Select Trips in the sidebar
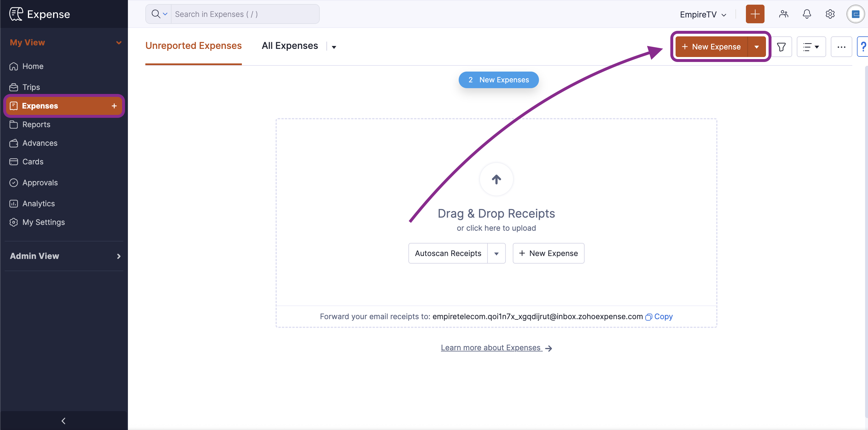The width and height of the screenshot is (868, 430). (x=31, y=87)
